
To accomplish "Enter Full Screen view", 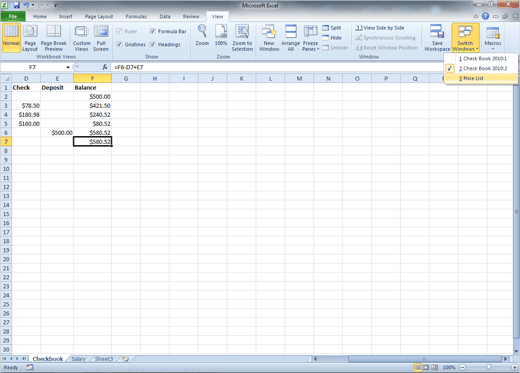I will (x=101, y=38).
